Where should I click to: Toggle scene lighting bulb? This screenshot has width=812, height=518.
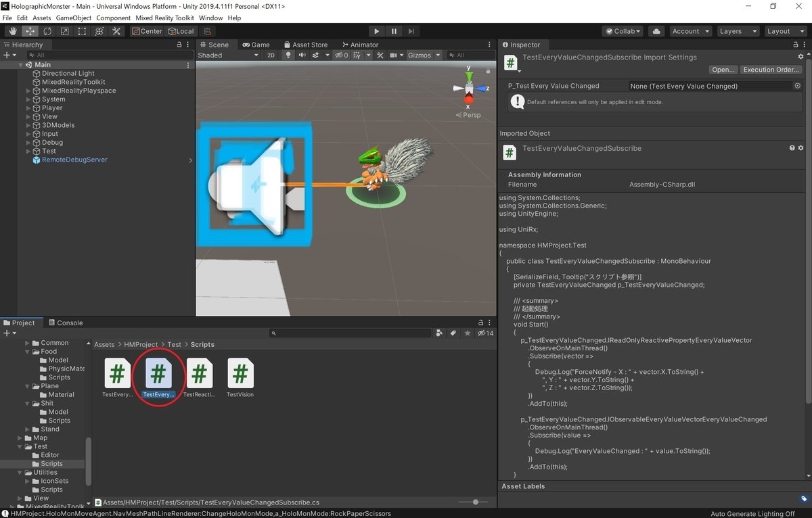[288, 55]
